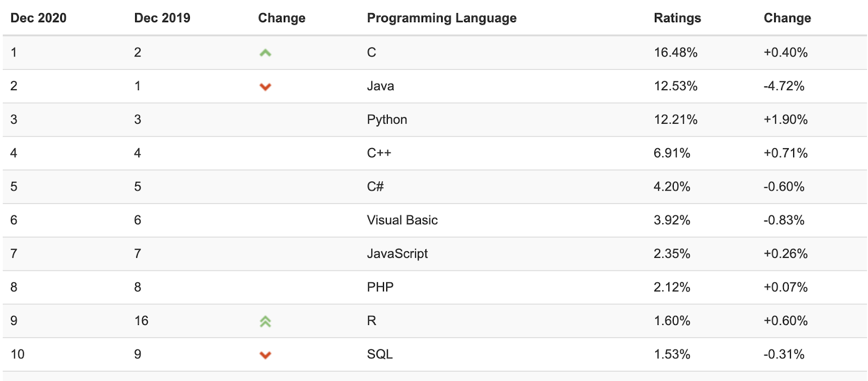
Task: Click the Dec 2019 column header
Action: (162, 18)
